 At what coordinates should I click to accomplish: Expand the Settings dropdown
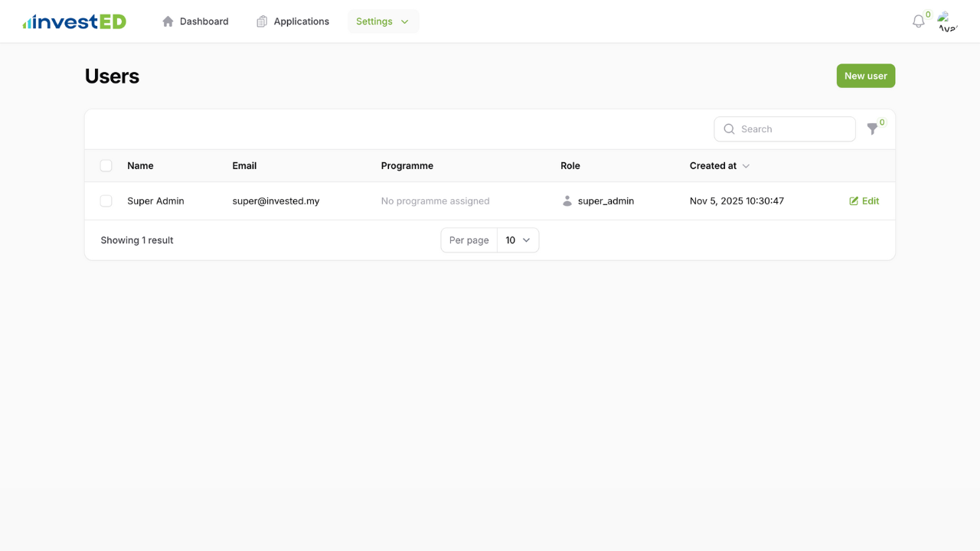pyautogui.click(x=383, y=21)
